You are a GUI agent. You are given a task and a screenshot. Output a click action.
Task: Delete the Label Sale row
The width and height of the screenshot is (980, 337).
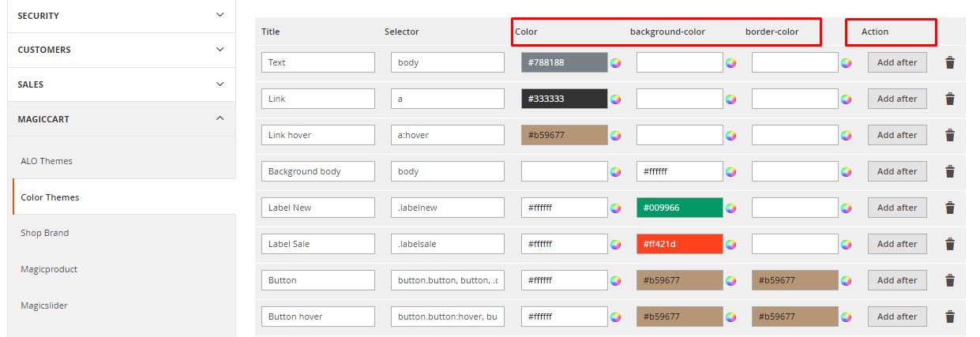coord(950,244)
